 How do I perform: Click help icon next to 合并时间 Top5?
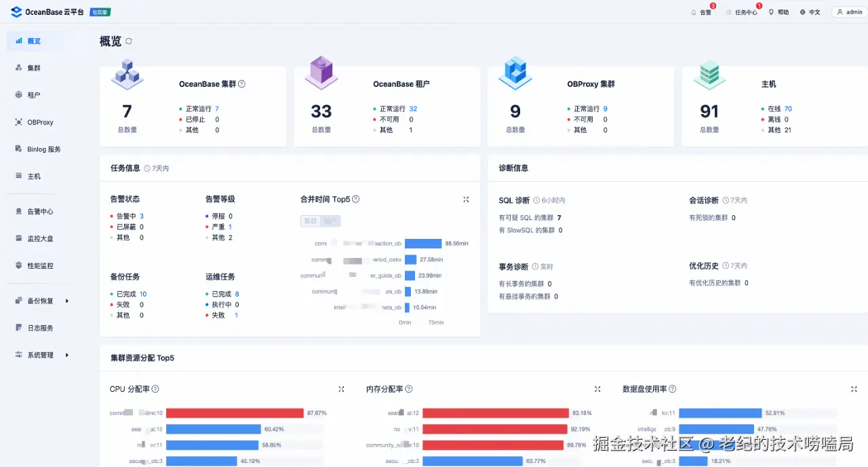tap(356, 200)
